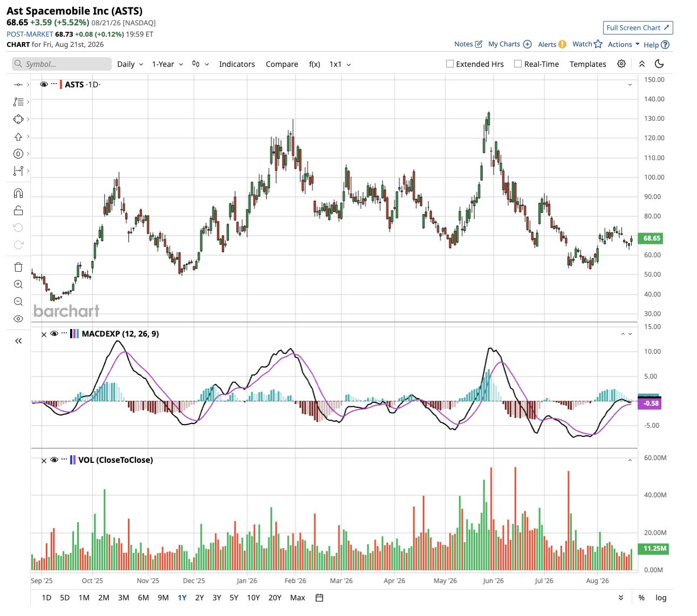
Task: Focus the Symbol search field
Action: point(61,64)
